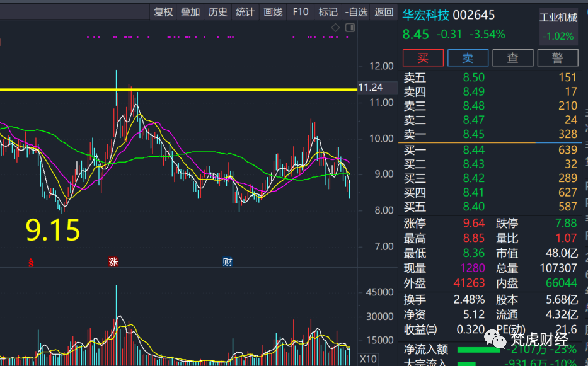Open the 历史 history option
The height and width of the screenshot is (366, 588).
click(217, 13)
